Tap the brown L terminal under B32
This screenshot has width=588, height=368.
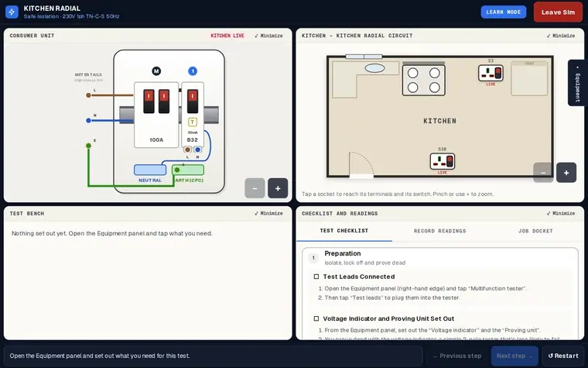(x=187, y=150)
